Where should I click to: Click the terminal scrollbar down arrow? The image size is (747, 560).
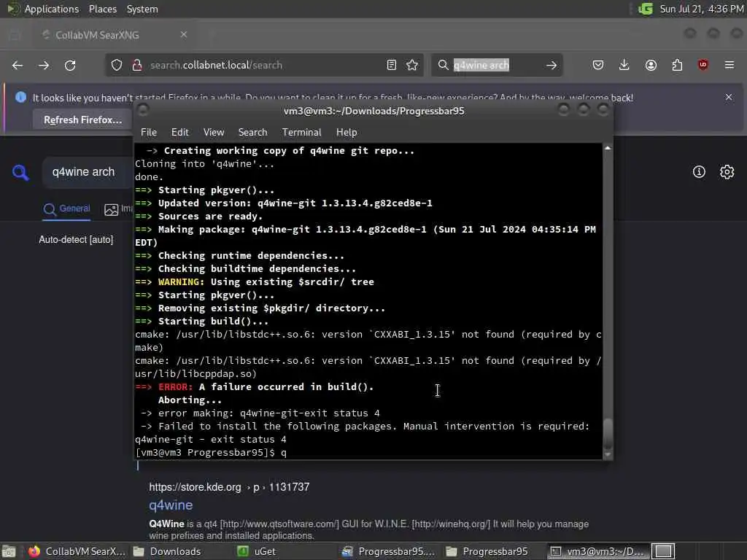click(608, 455)
